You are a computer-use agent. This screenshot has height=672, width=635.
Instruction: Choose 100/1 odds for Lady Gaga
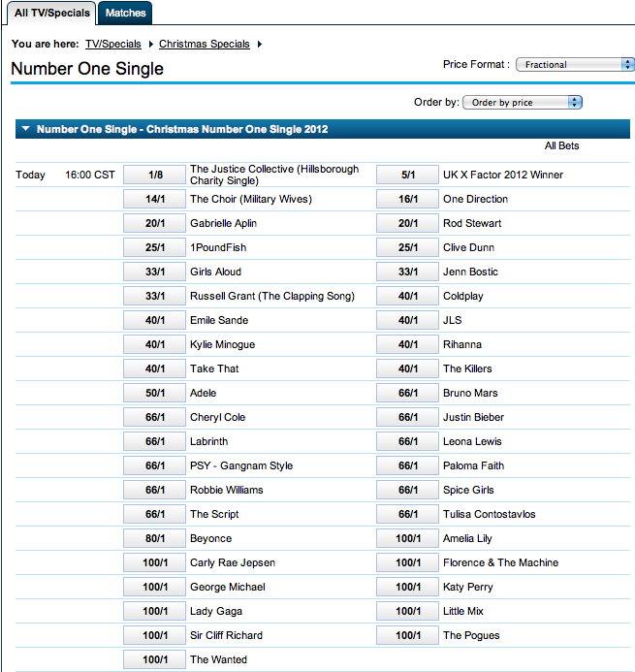point(155,611)
